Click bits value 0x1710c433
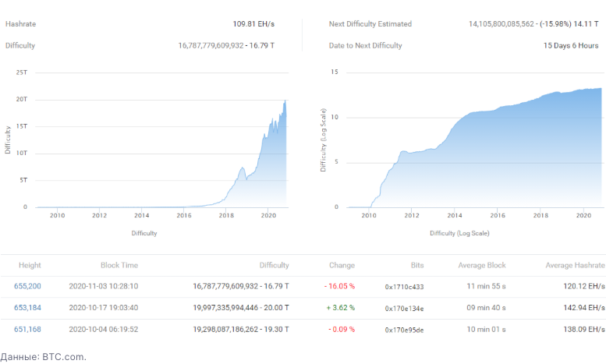606x364 pixels. 405,287
